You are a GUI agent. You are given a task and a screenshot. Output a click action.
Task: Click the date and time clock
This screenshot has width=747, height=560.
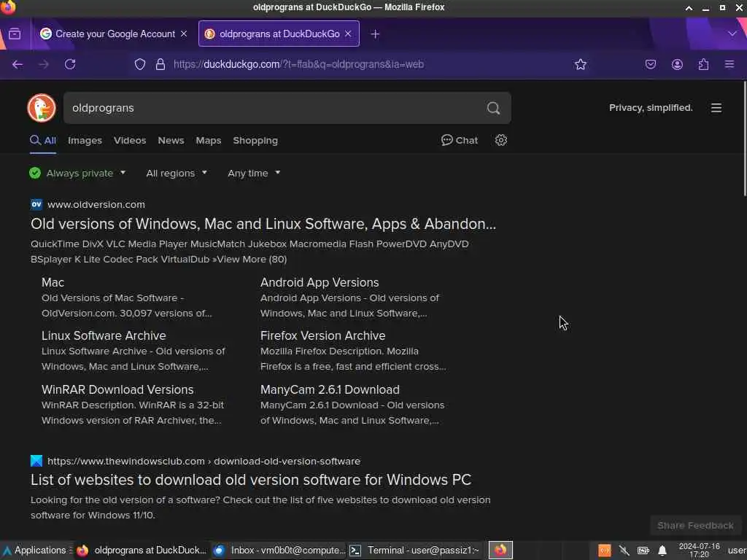[x=699, y=551]
